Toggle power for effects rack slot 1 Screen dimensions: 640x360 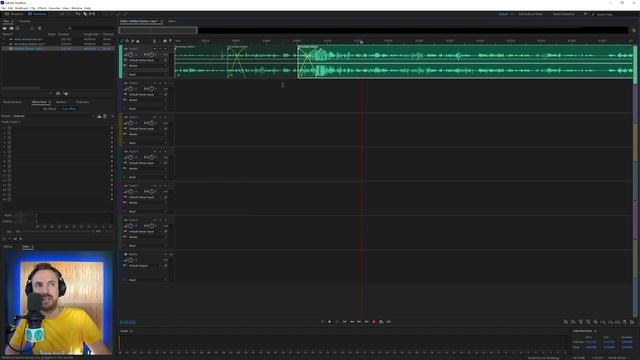point(9,128)
